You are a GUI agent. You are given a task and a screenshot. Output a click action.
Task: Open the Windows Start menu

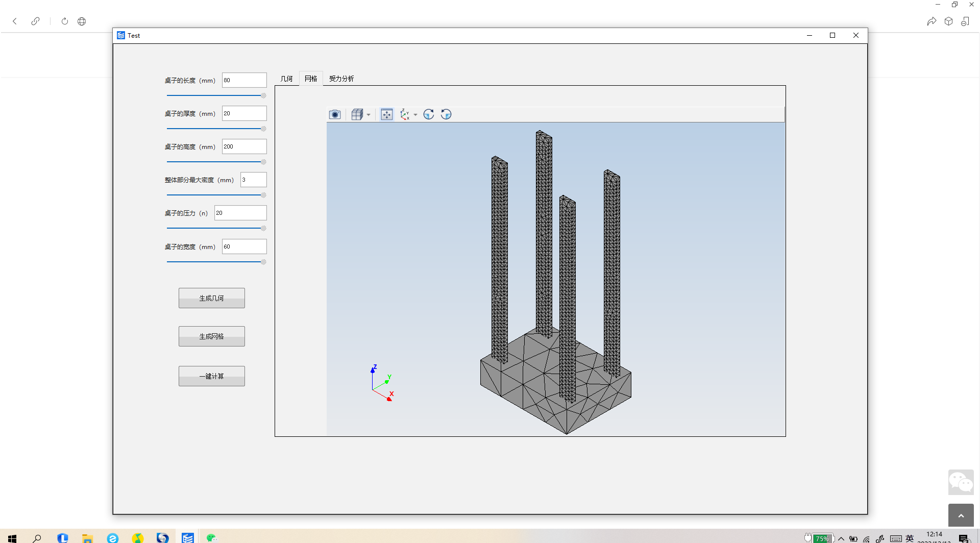tap(12, 538)
